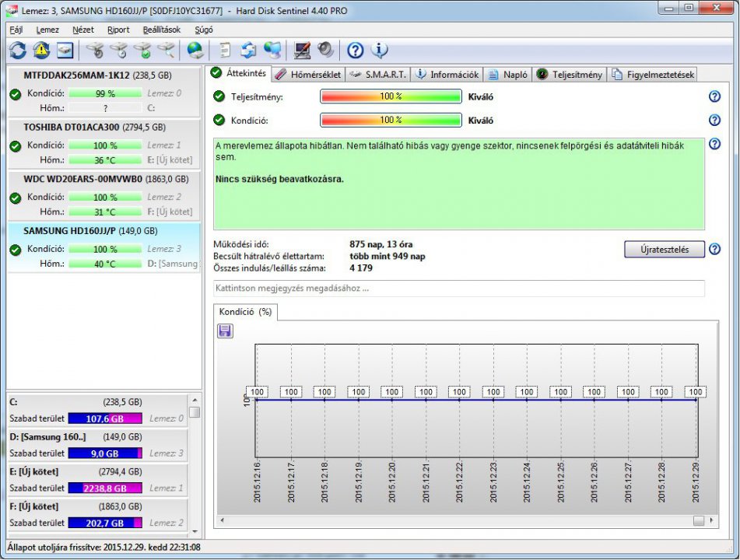The width and height of the screenshot is (740, 560).
Task: Click the partition list scroll down arrow
Action: point(195,532)
